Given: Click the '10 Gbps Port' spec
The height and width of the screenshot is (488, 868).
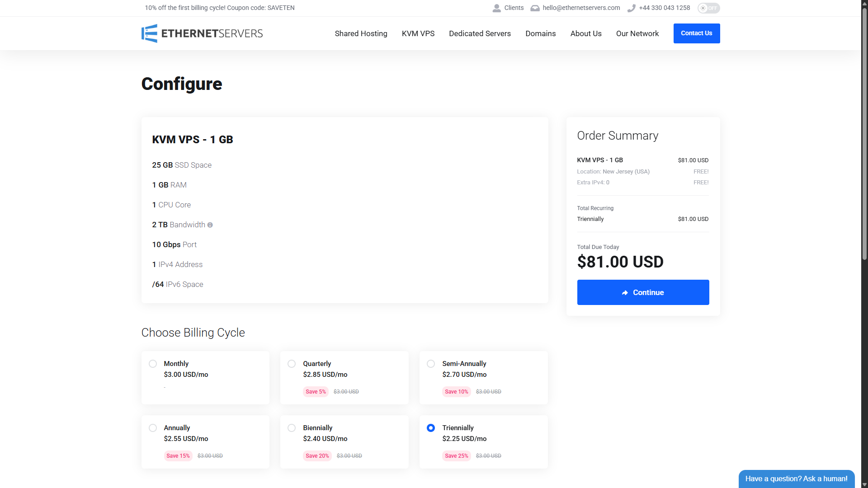Looking at the screenshot, I should point(175,244).
